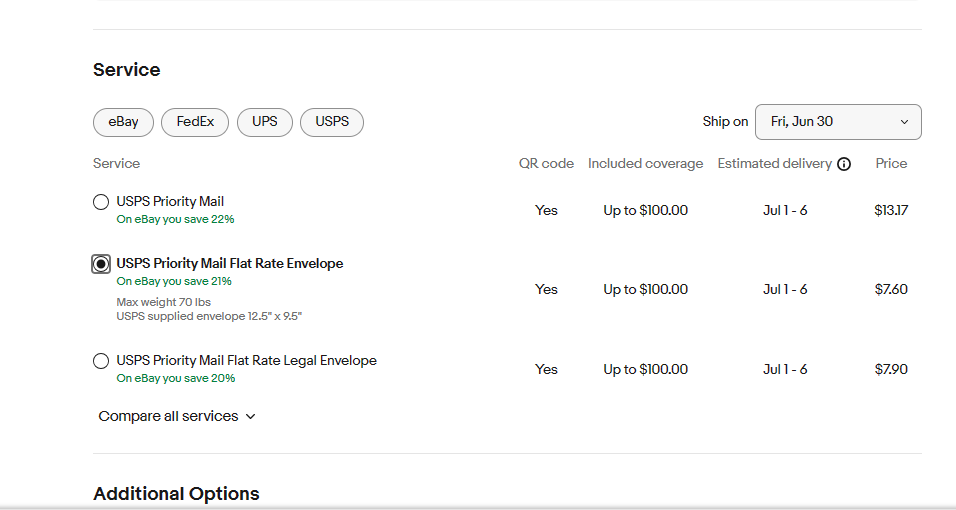Click the $7.90 Legal Envelope price
Screen dimensions: 956x510
point(890,369)
